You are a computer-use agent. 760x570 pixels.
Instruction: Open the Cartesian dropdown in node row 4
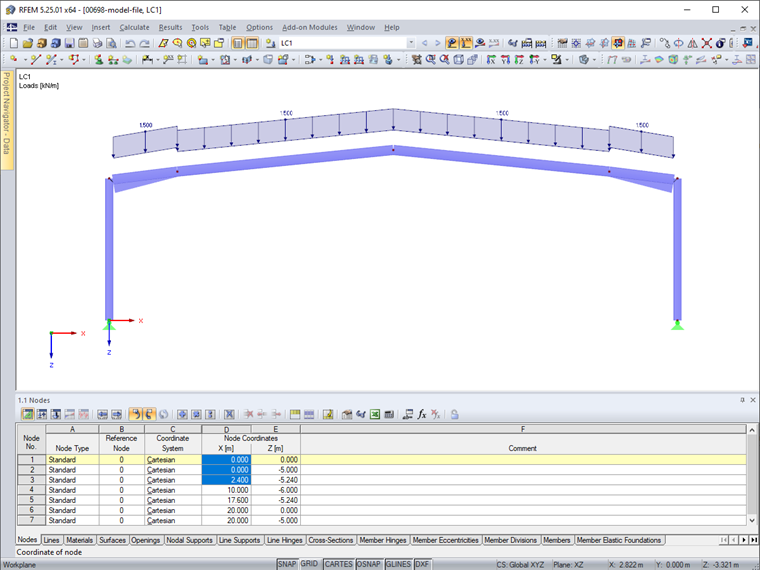(x=173, y=490)
